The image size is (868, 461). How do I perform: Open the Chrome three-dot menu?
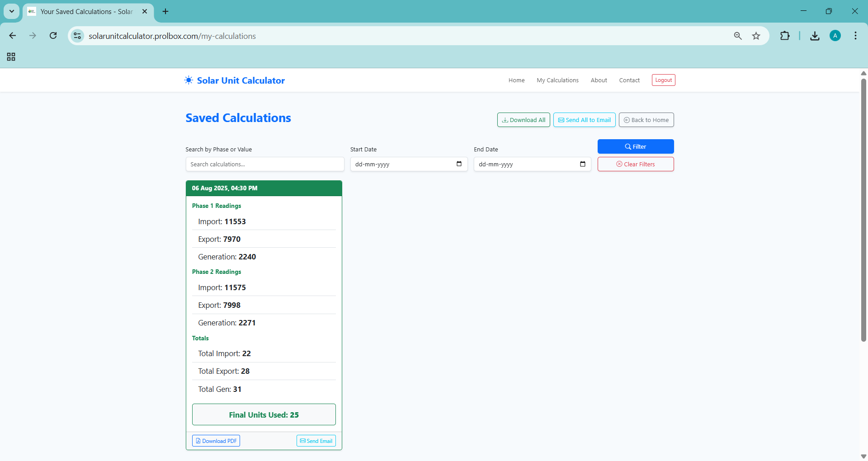pyautogui.click(x=855, y=36)
